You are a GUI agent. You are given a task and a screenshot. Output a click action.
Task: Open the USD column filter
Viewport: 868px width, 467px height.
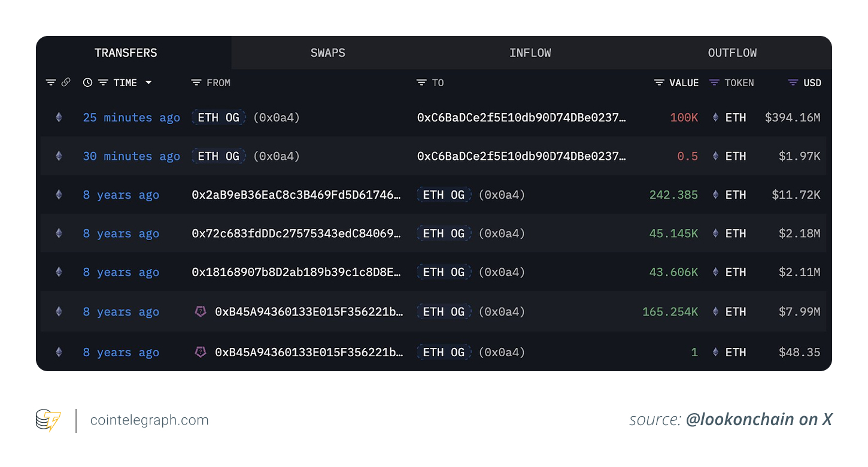(793, 83)
